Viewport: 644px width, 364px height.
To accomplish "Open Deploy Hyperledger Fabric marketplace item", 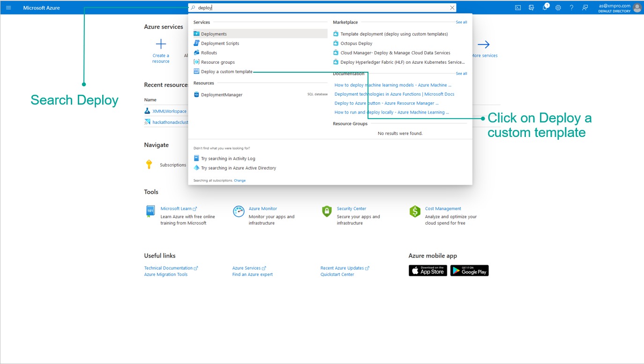I will tap(403, 62).
